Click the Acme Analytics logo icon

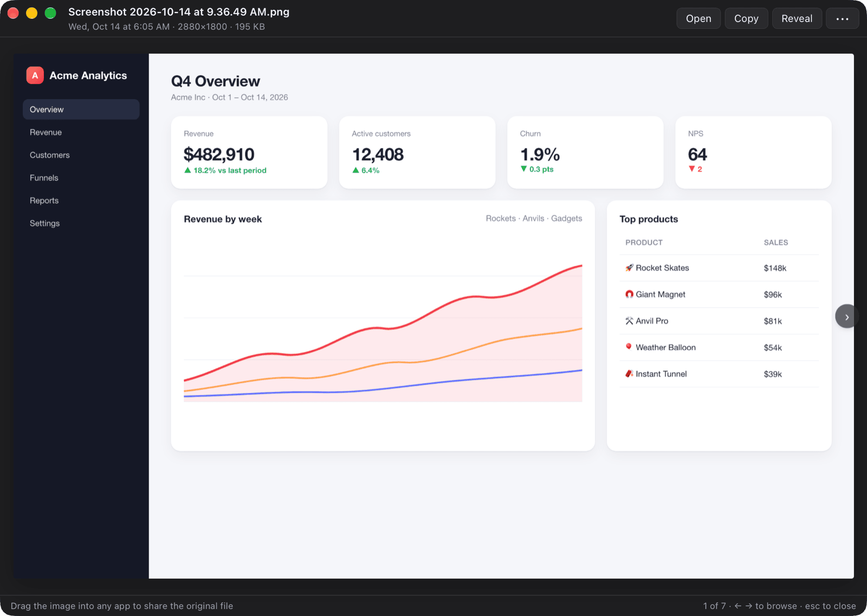tap(35, 75)
